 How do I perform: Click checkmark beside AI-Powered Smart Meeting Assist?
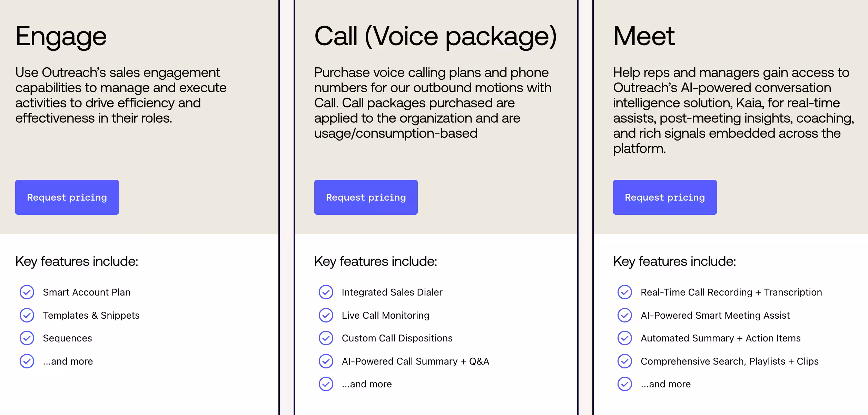pyautogui.click(x=625, y=315)
